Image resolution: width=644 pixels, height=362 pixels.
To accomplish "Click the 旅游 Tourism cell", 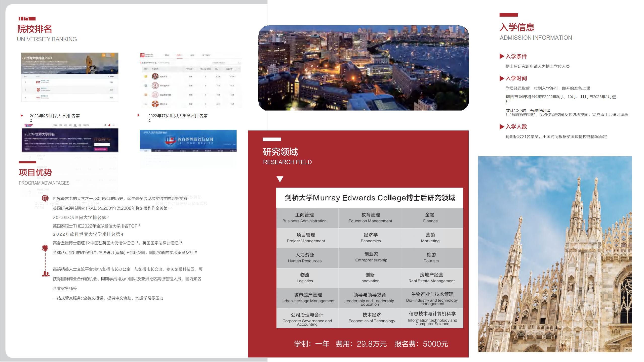I will point(432,258).
